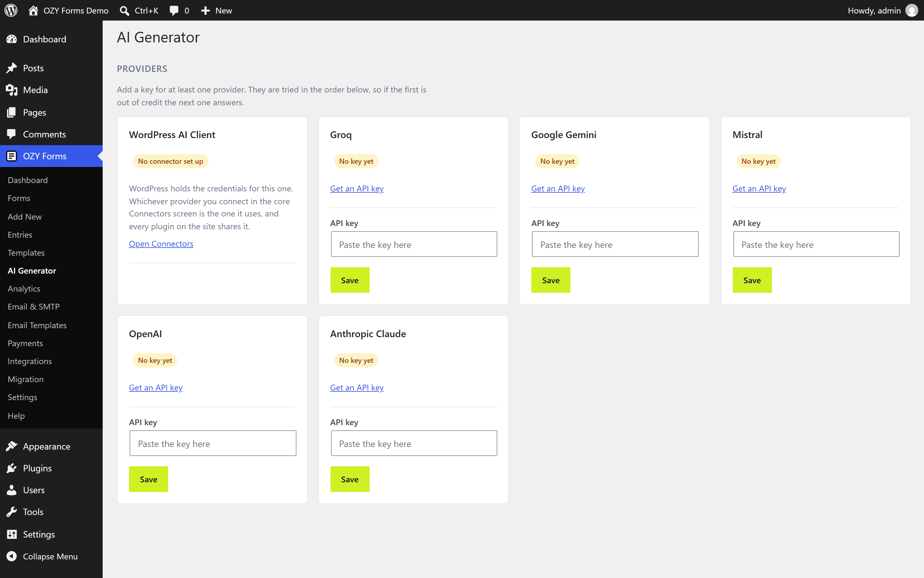Open the Comments menu item
The image size is (924, 578).
click(x=51, y=134)
